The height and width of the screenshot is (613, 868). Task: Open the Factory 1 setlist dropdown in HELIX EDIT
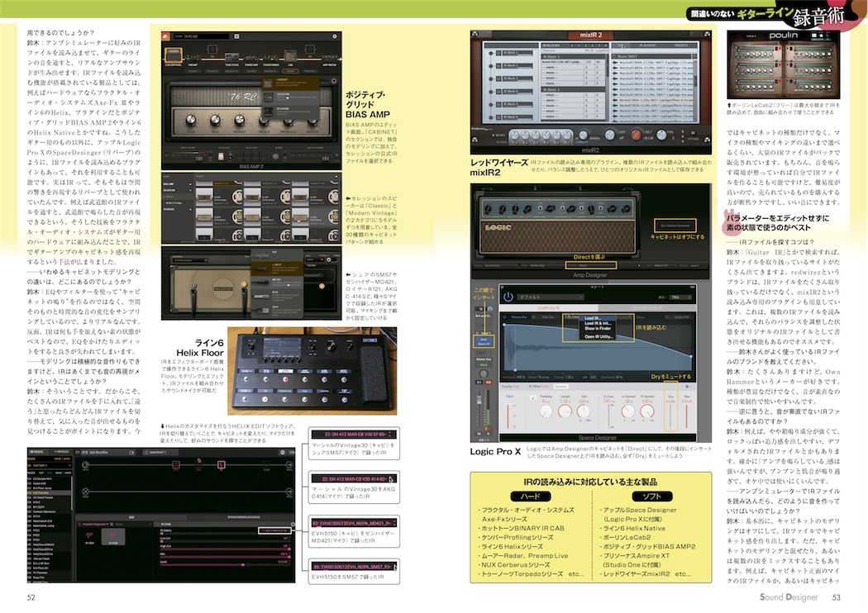[x=50, y=465]
